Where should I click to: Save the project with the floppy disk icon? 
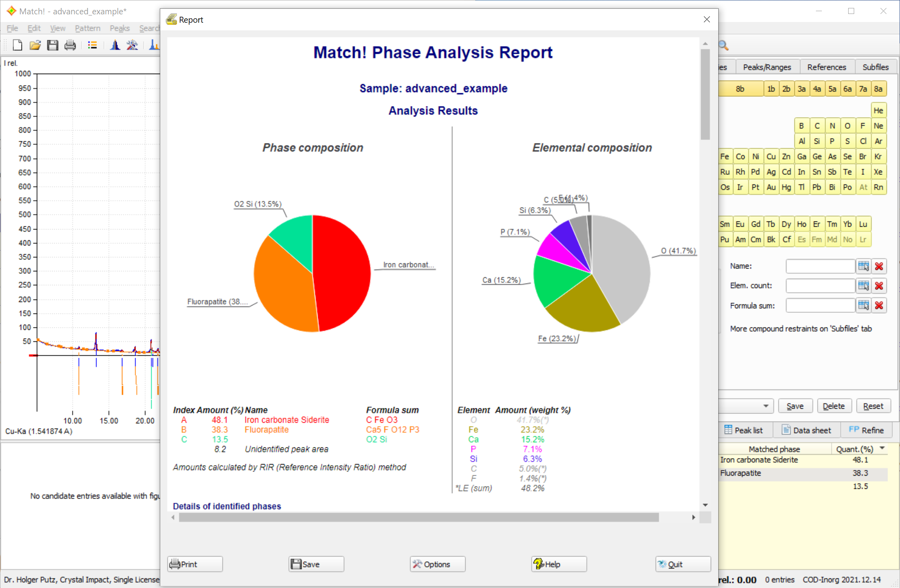click(52, 45)
